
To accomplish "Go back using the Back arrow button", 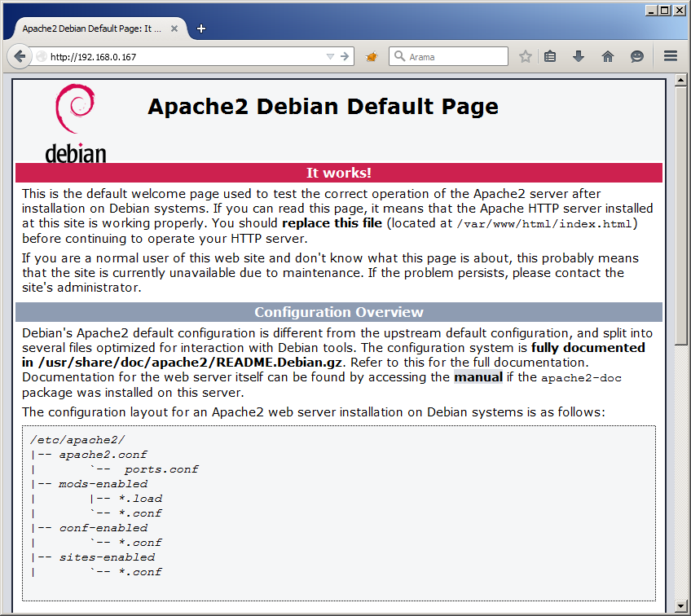I will 20,56.
